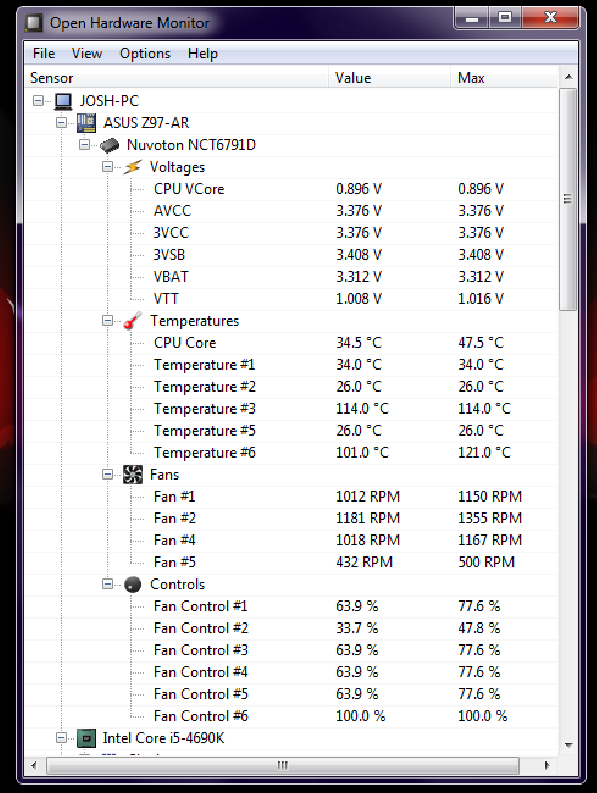Click the Voltages lightning bolt icon
The image size is (597, 793).
tap(133, 167)
